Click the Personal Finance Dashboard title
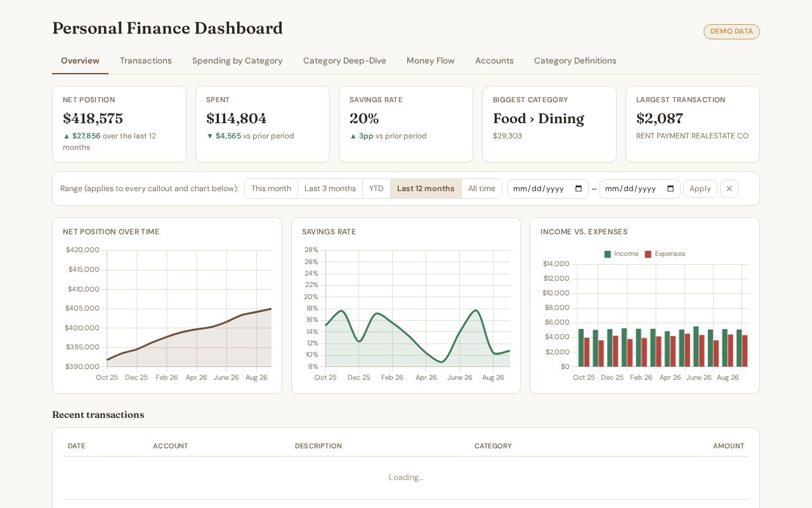This screenshot has height=508, width=812. (x=167, y=29)
